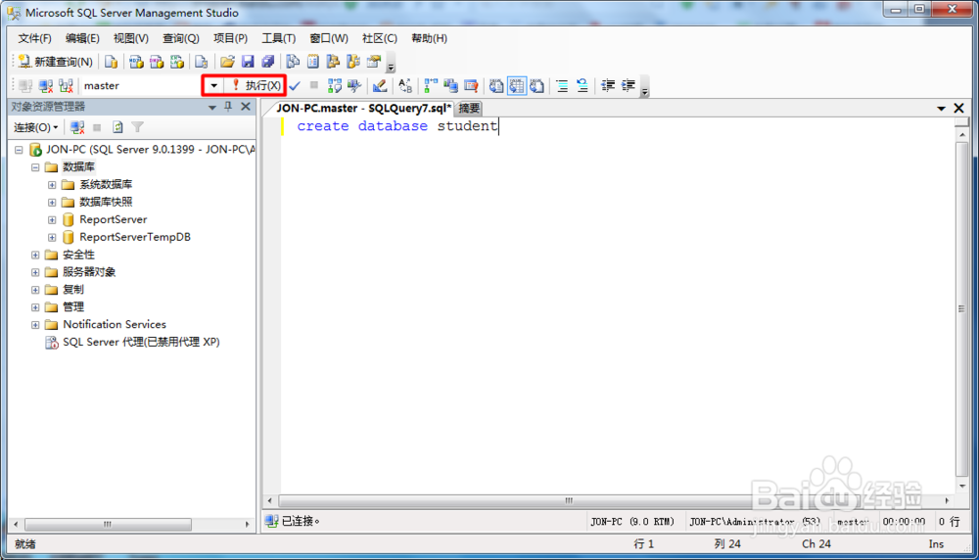
Task: Click the Database Engine Query icon
Action: click(112, 61)
